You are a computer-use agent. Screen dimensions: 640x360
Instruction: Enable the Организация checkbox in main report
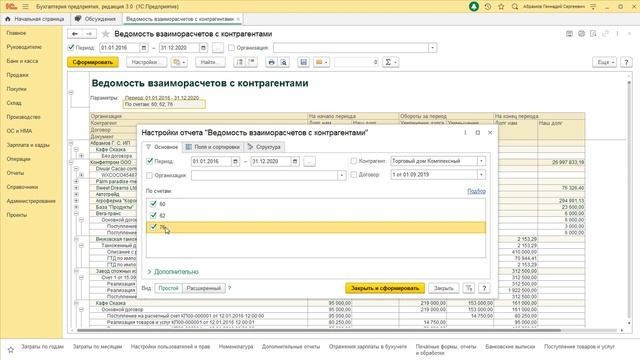(231, 48)
